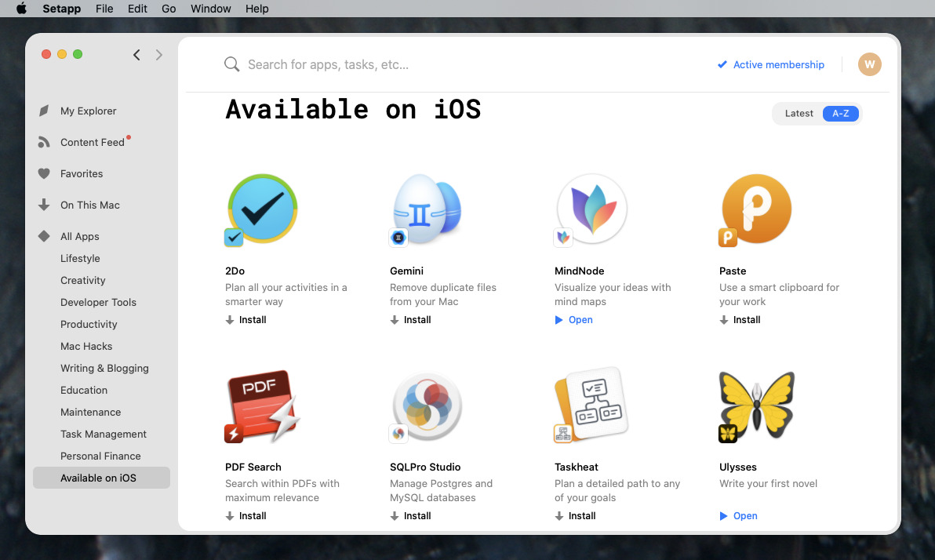Go back with the left chevron
This screenshot has height=560, width=935.
[x=136, y=55]
